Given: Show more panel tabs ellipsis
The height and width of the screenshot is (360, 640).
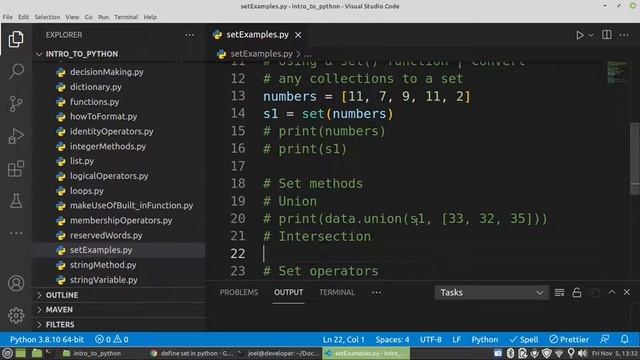Looking at the screenshot, I should [x=376, y=292].
